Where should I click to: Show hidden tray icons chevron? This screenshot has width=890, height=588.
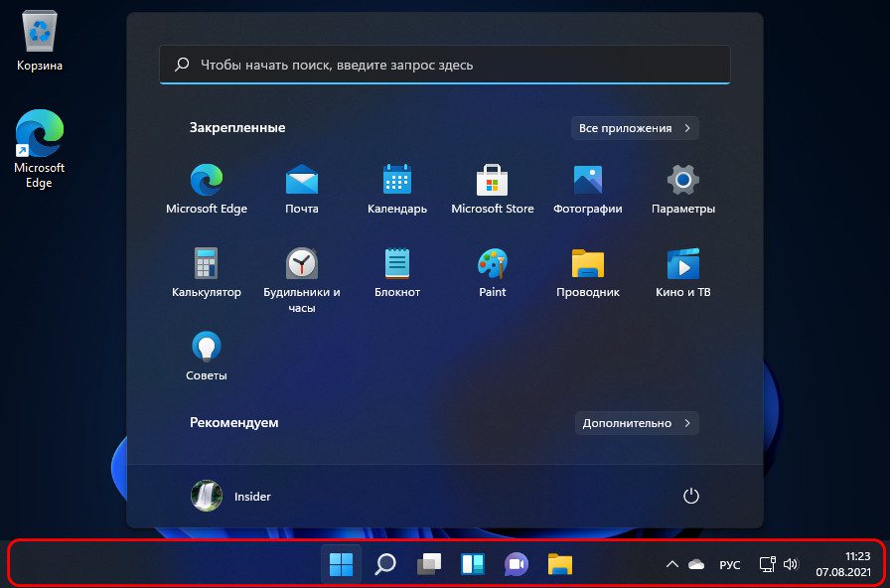point(672,564)
